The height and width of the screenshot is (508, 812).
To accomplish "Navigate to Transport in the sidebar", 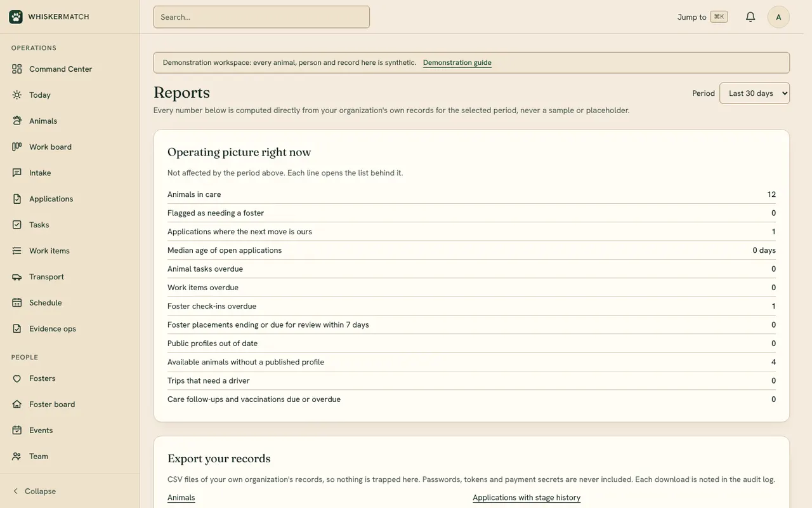I will pyautogui.click(x=70, y=277).
